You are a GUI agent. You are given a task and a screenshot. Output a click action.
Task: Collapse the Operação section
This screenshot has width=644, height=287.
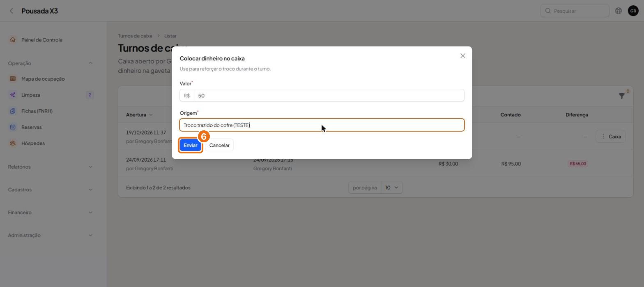click(x=90, y=63)
